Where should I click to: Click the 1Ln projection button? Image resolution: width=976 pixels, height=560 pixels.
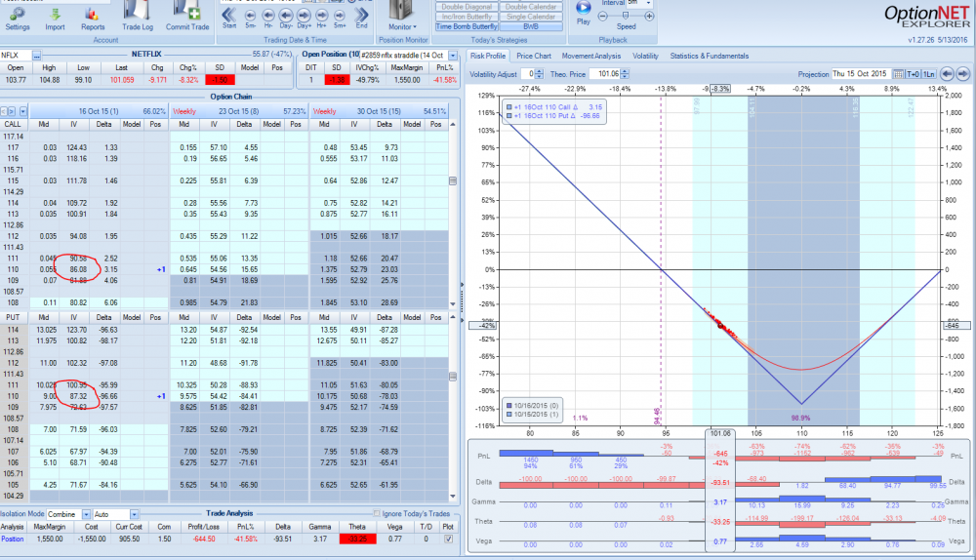[x=929, y=74]
